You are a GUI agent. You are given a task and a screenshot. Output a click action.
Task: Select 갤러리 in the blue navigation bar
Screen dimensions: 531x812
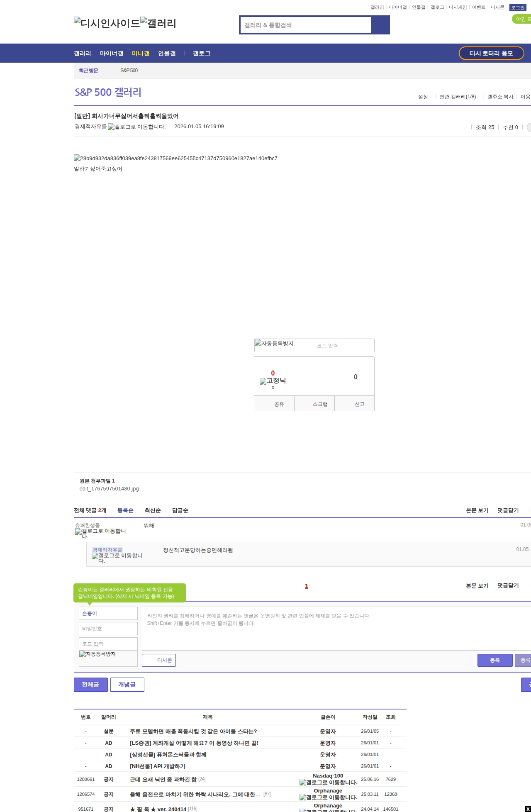(82, 53)
